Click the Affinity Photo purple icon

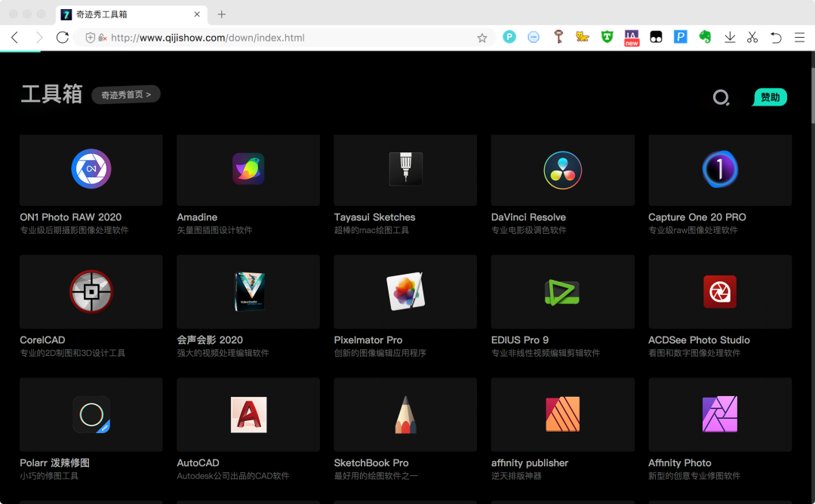pyautogui.click(x=720, y=414)
